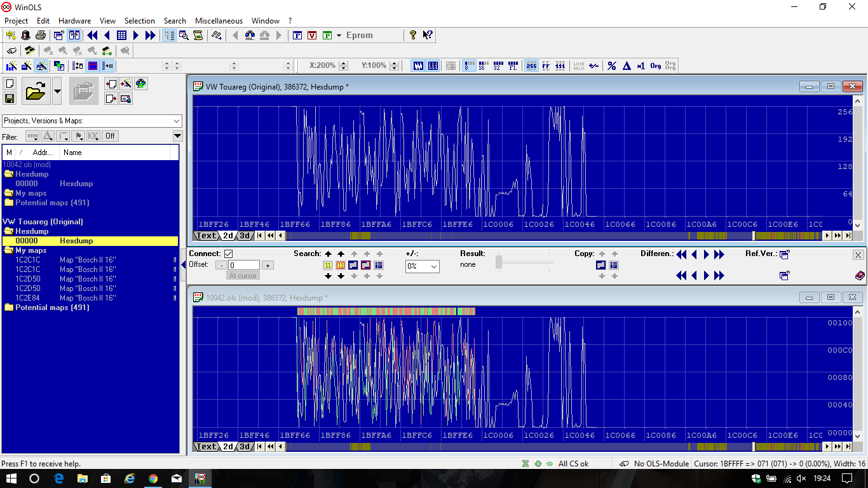Toggle the tree list view toolbar button
Viewport: 868px width, 488px height.
click(x=169, y=36)
